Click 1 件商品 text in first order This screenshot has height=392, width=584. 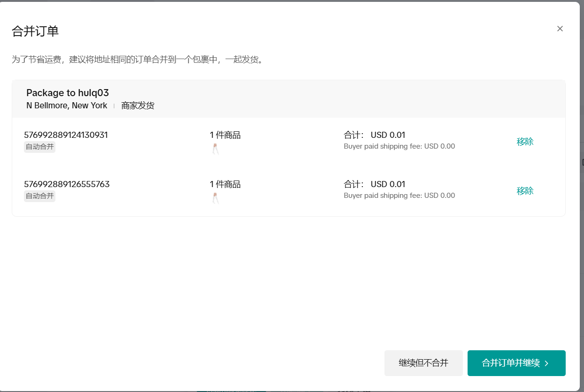click(225, 135)
